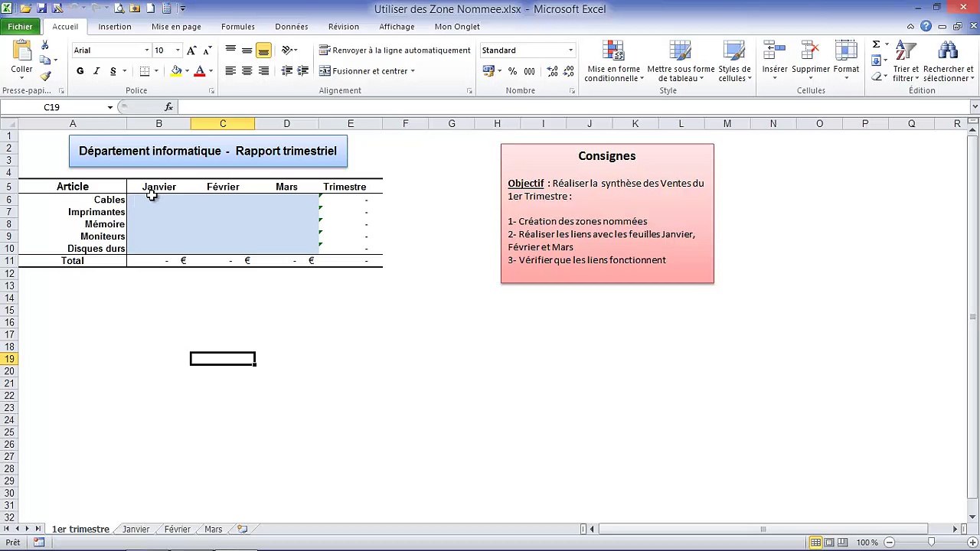The image size is (980, 551).
Task: Click the Open folder icon in quick access toolbar
Action: (25, 9)
